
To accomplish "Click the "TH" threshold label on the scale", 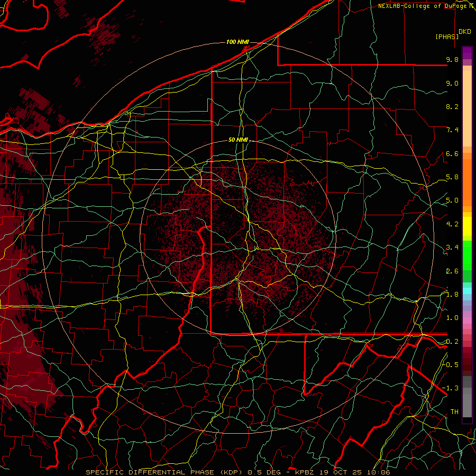I will (454, 411).
